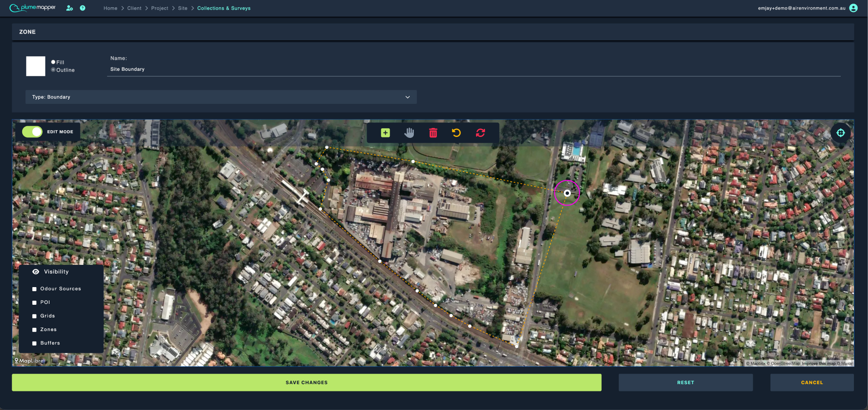Open the account profile avatar
The width and height of the screenshot is (868, 410).
853,8
